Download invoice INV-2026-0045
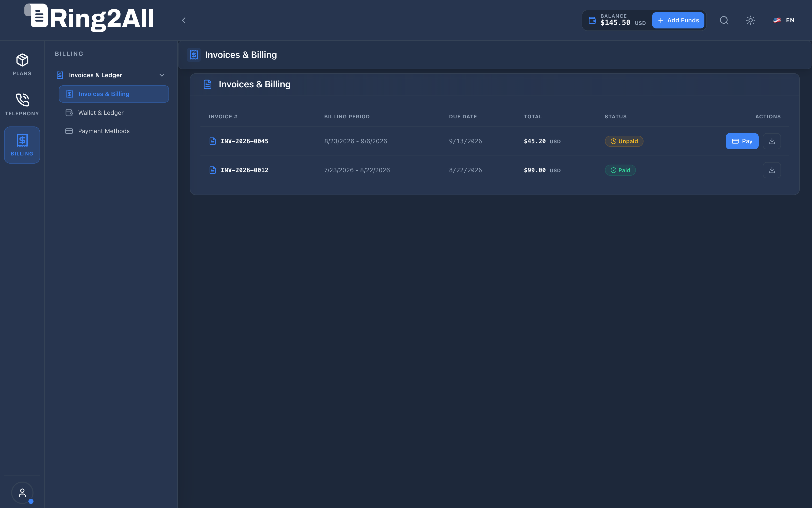Image resolution: width=812 pixels, height=508 pixels. pos(772,141)
